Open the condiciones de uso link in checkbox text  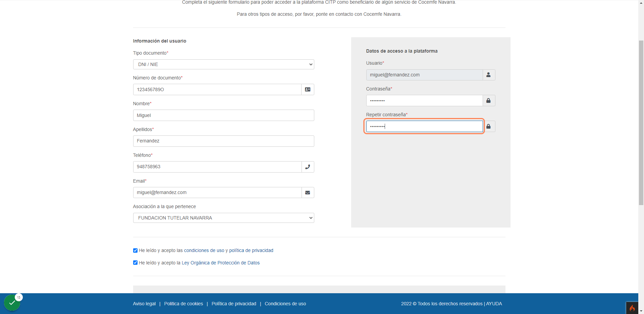tap(204, 250)
